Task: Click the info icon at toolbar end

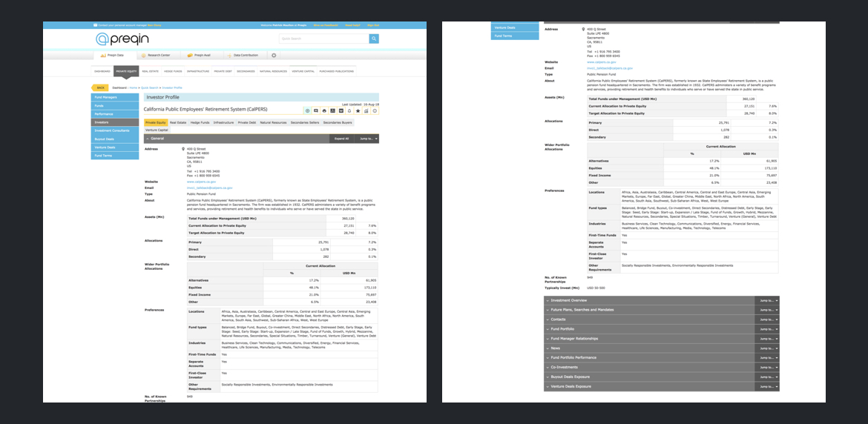Action: click(x=375, y=110)
